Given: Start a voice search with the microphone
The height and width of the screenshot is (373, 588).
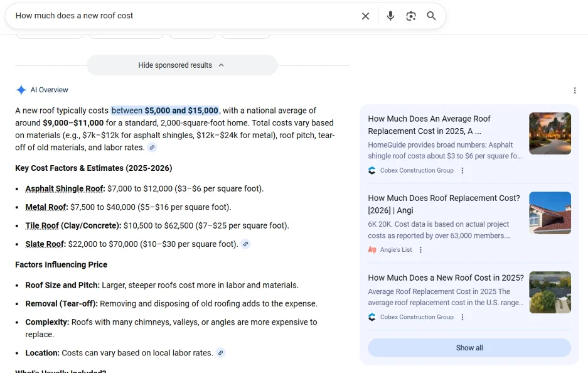Looking at the screenshot, I should point(390,16).
